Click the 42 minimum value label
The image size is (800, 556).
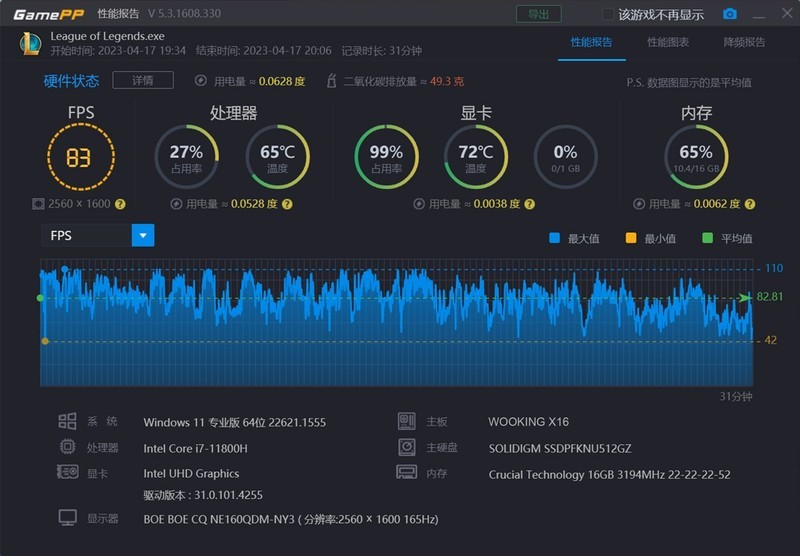pyautogui.click(x=770, y=340)
